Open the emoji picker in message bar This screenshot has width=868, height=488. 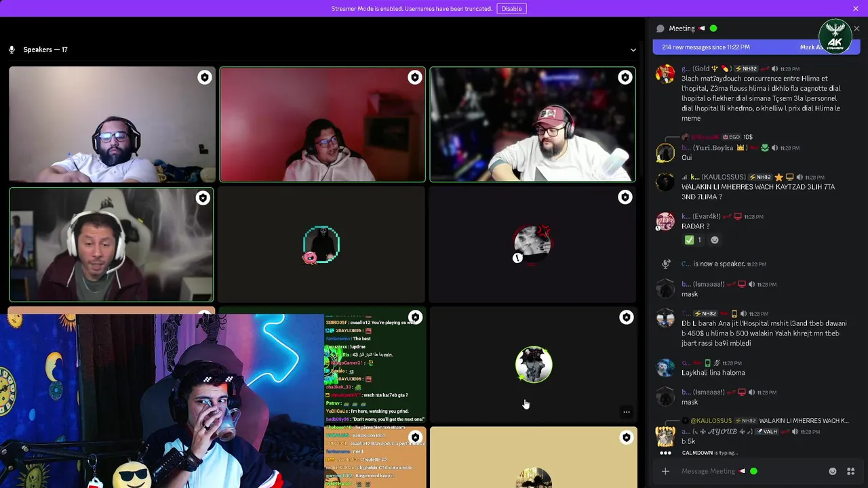833,471
